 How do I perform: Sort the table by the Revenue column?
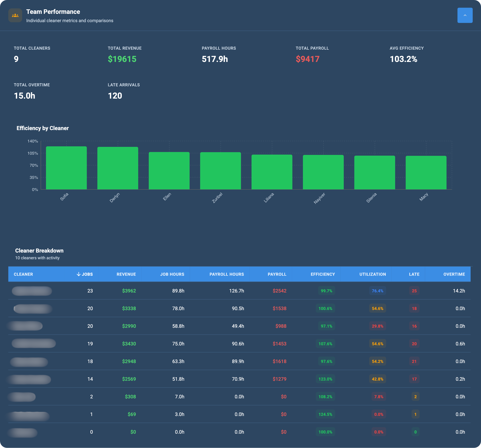click(126, 274)
